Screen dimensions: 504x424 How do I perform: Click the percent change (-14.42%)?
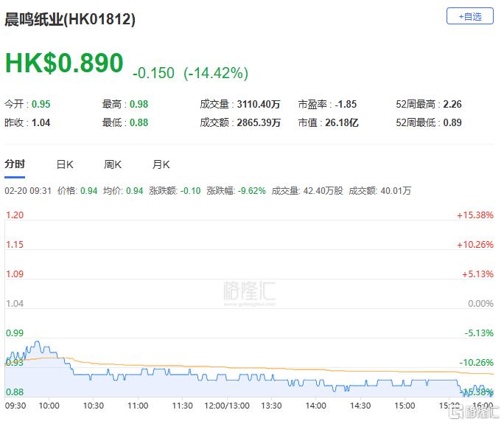click(216, 73)
